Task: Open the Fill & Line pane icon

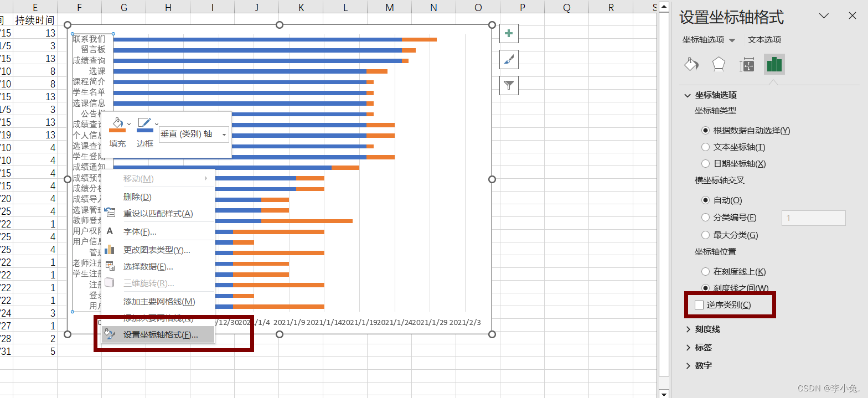Action: tap(691, 64)
